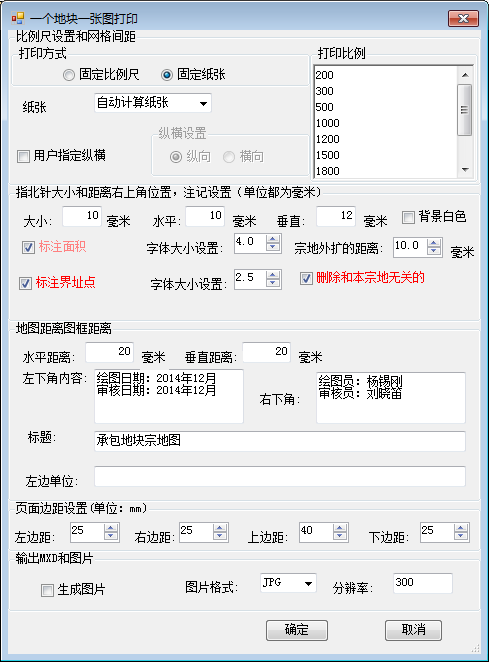The image size is (489, 662).
Task: Increase the 下边距 margin spinner
Action: 461,528
